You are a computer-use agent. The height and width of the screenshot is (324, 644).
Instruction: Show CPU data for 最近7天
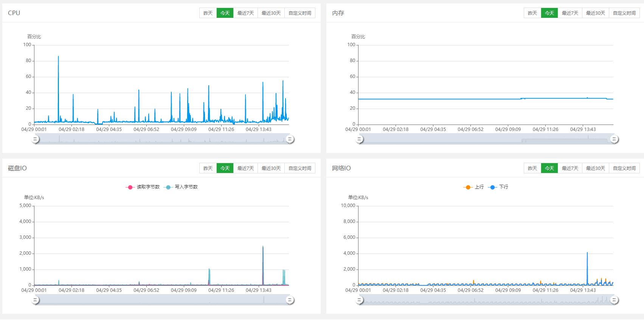(245, 13)
